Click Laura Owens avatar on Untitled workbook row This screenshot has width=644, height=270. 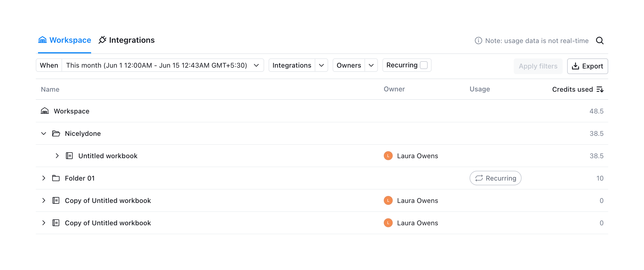(x=388, y=156)
